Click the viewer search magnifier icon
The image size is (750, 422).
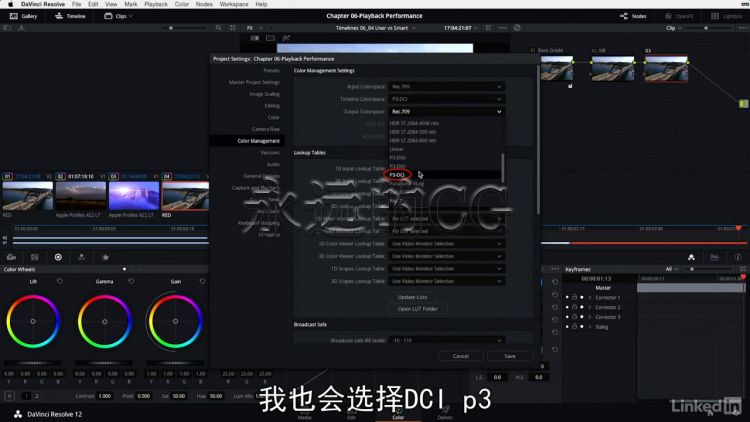(x=219, y=28)
